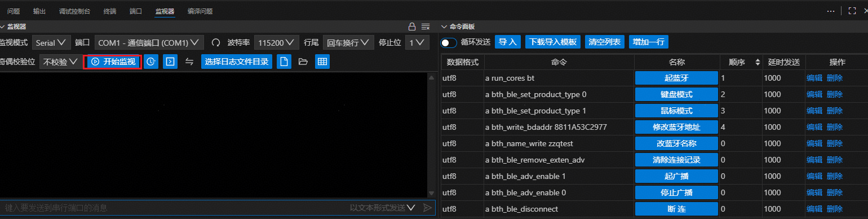Edit the 清除连接记录 row via 编辑
The width and height of the screenshot is (868, 219).
click(814, 160)
